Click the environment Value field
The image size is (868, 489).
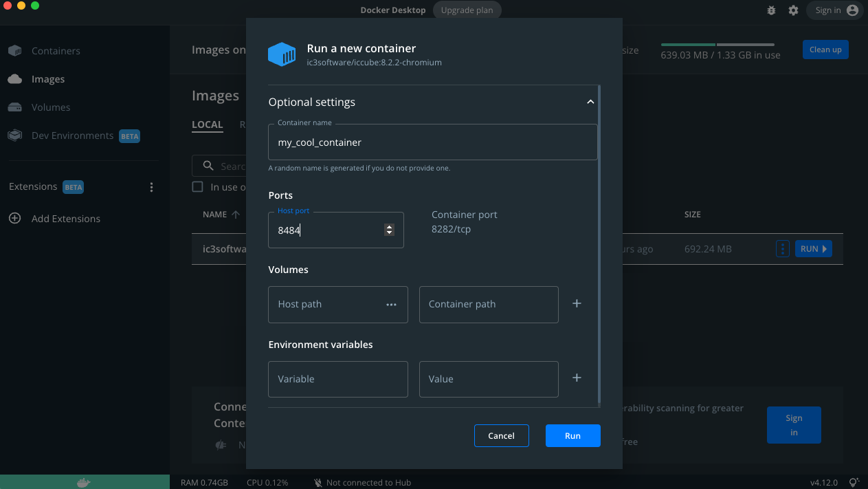489,379
